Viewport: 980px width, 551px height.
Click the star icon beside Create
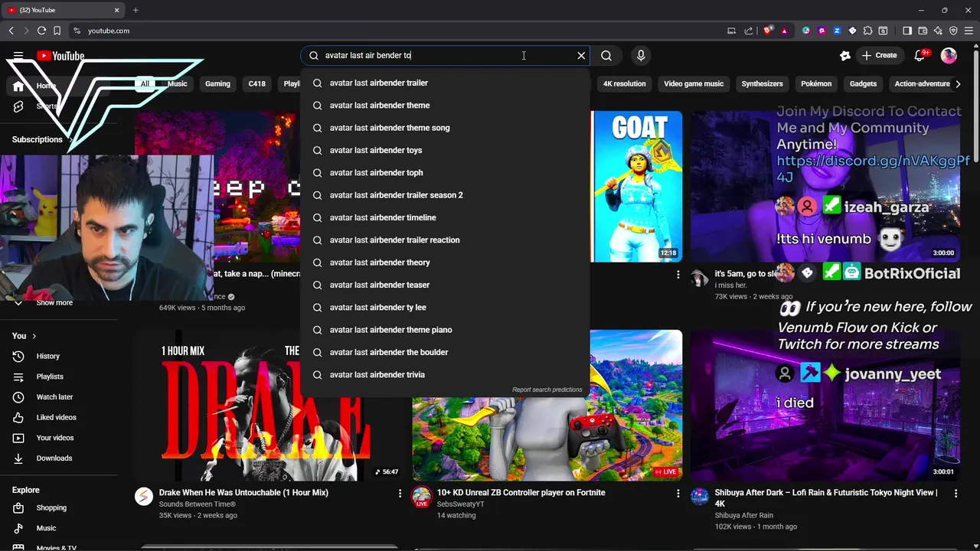click(845, 55)
